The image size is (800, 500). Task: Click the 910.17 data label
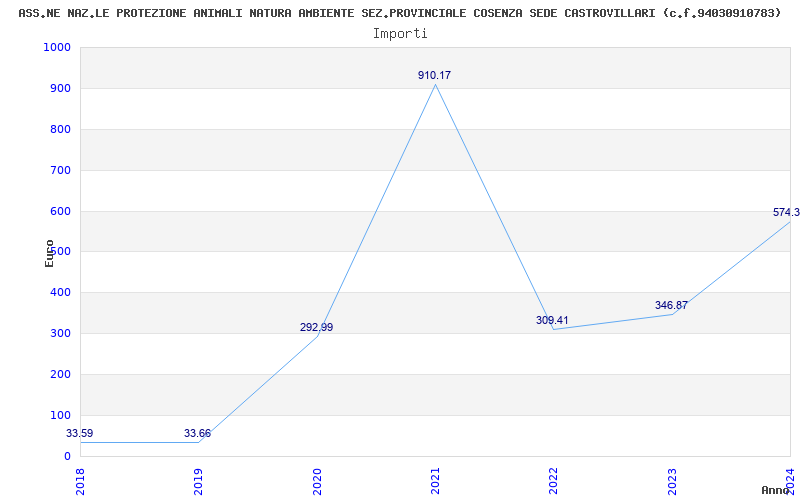(435, 76)
